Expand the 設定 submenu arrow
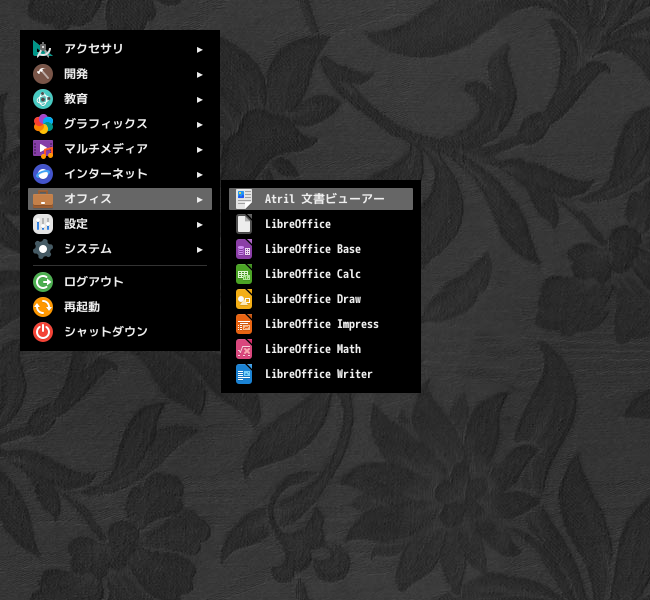The width and height of the screenshot is (650, 600). point(199,224)
